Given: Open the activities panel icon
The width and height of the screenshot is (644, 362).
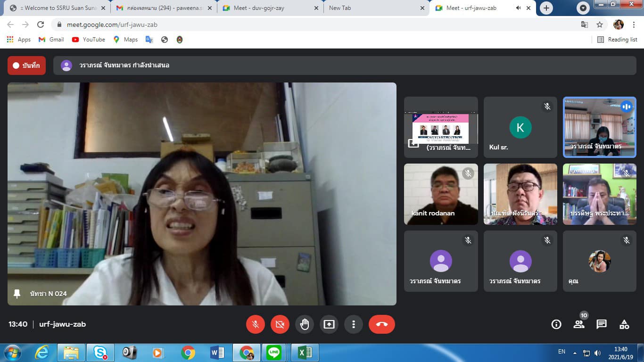Looking at the screenshot, I should pos(624,324).
